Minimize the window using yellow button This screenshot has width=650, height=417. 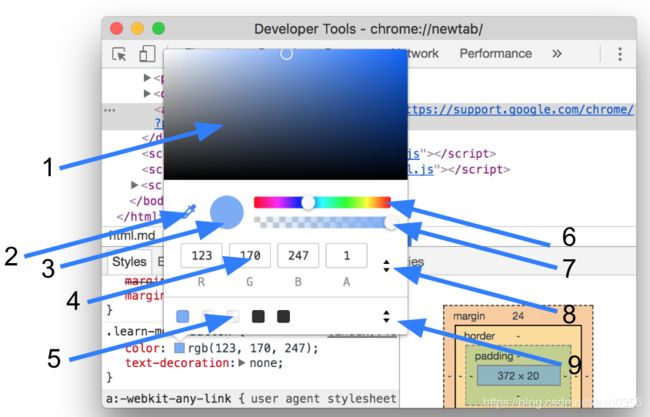(x=138, y=29)
